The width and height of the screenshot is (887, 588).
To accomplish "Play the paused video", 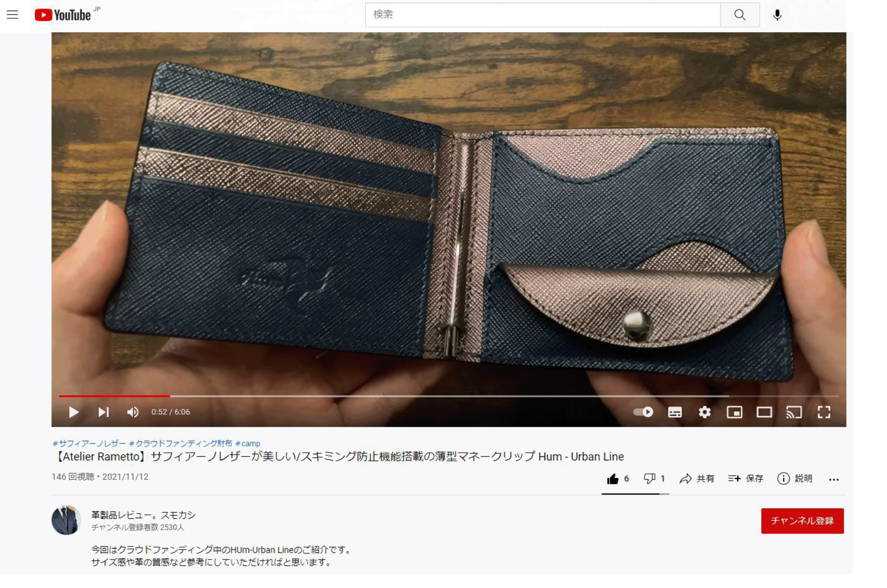I will tap(74, 412).
